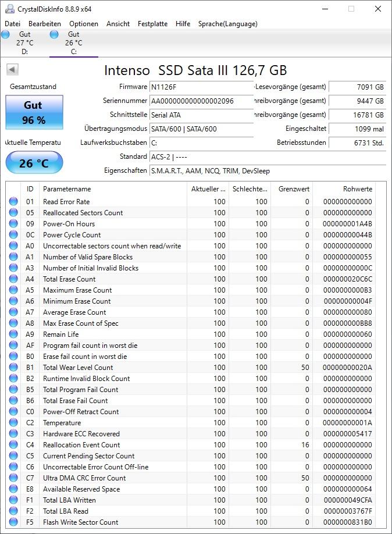Click the Eigenschaften field with S.M.A.R.T.

coord(268,170)
